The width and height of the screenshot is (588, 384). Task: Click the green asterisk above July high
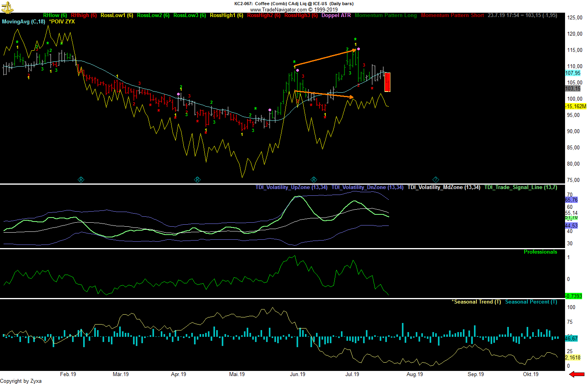[x=355, y=40]
